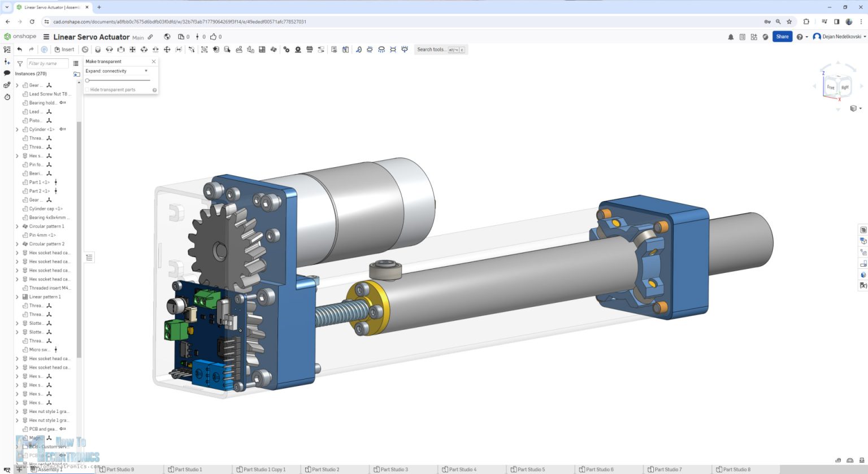
Task: Open the notifications bell icon
Action: 730,36
